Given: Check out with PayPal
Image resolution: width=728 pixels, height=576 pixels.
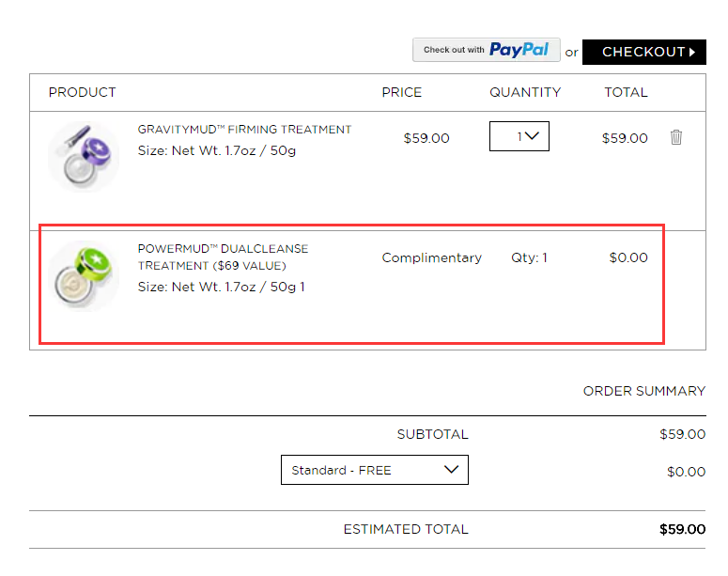Looking at the screenshot, I should [486, 50].
